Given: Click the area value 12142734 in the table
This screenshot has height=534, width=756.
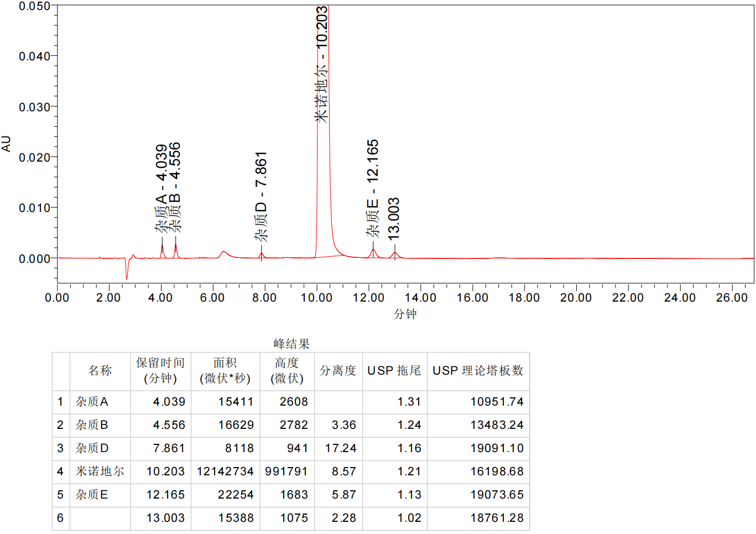Looking at the screenshot, I should click(x=225, y=471).
